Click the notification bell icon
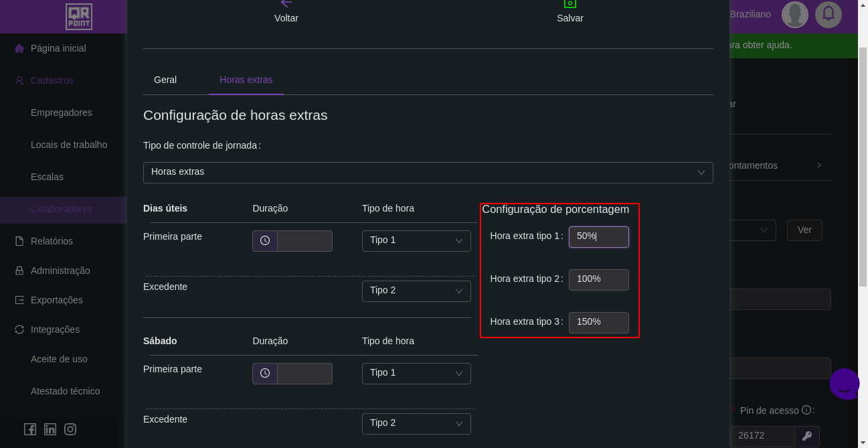 [828, 14]
